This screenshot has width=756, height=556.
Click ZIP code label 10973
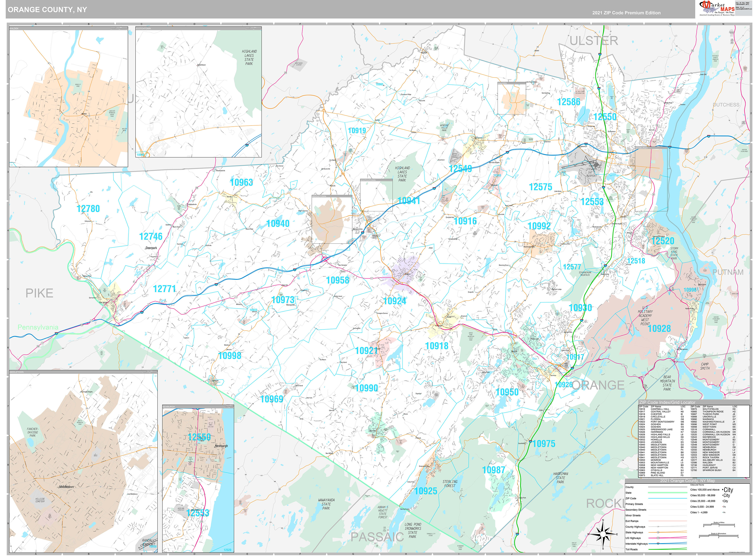point(283,300)
